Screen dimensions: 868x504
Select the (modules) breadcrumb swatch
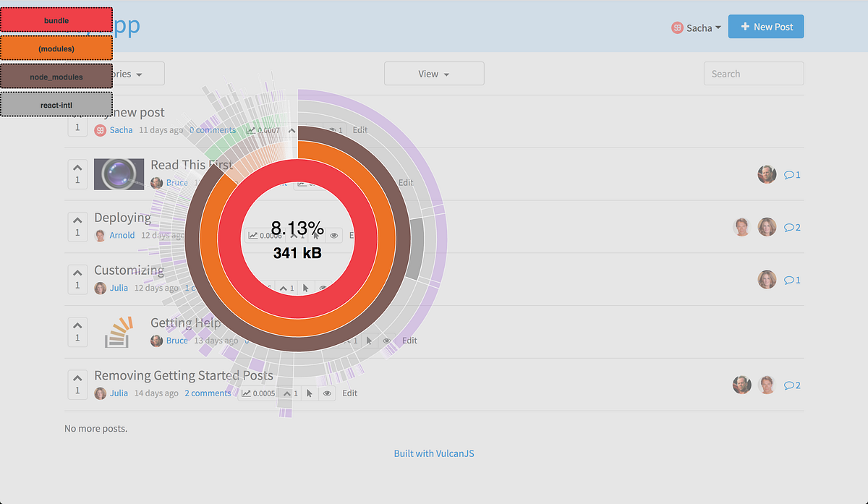pyautogui.click(x=56, y=48)
